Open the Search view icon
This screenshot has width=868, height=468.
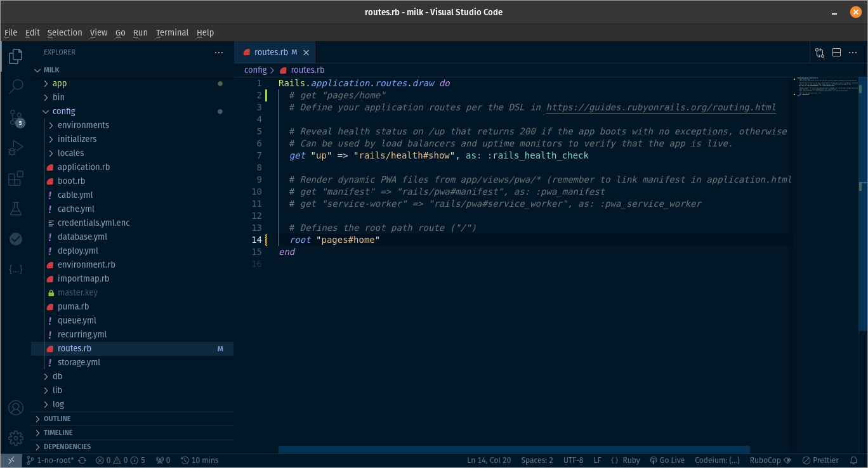click(16, 86)
